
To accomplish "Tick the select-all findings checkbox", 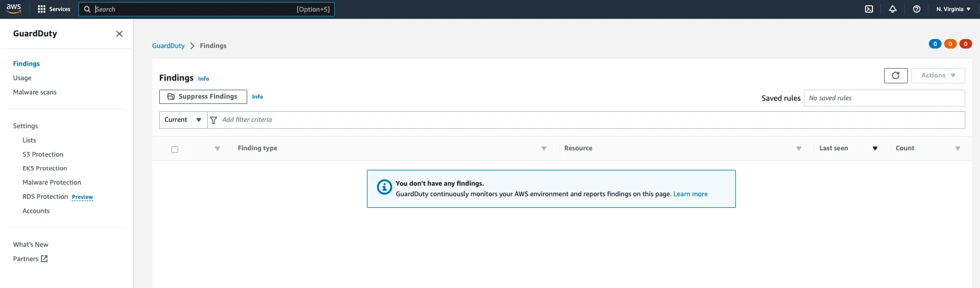I will 174,149.
